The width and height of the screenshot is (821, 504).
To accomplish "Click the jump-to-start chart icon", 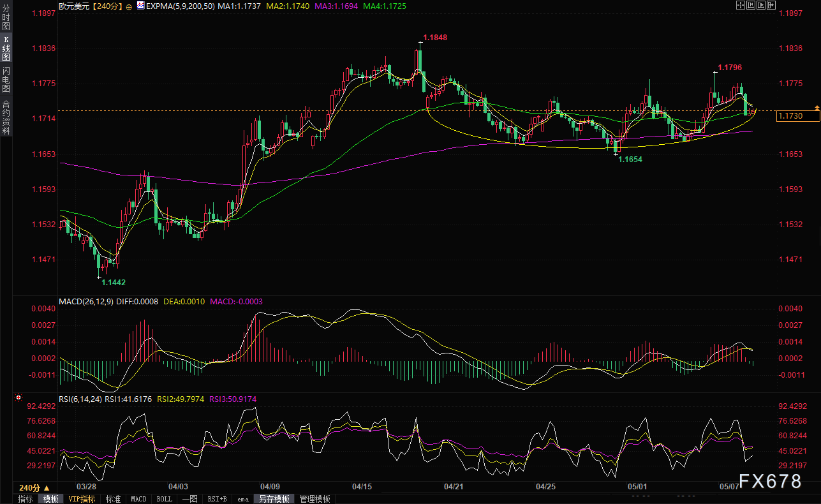I will (x=751, y=5).
